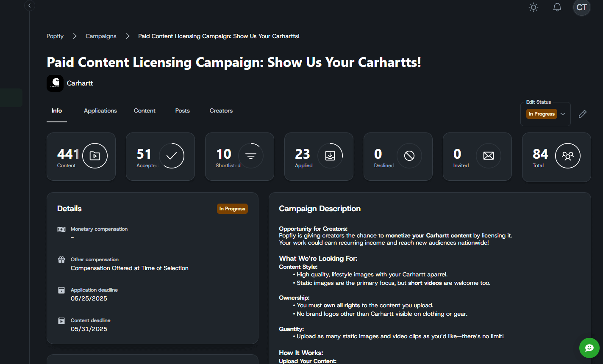Click content deadline date 05/31/2025
Viewport: 603px width, 364px height.
coord(89,329)
